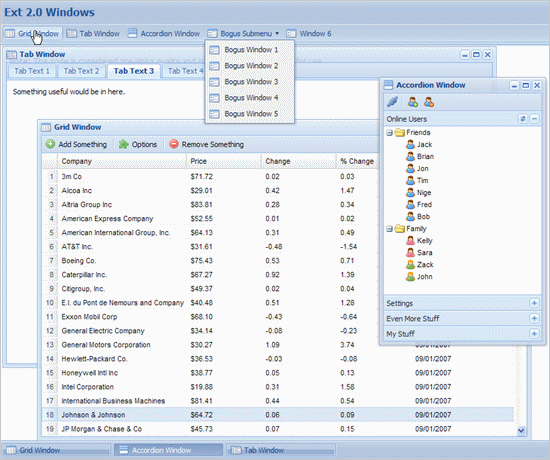
Task: Select Bogus Window 5 from submenu
Action: tap(250, 114)
